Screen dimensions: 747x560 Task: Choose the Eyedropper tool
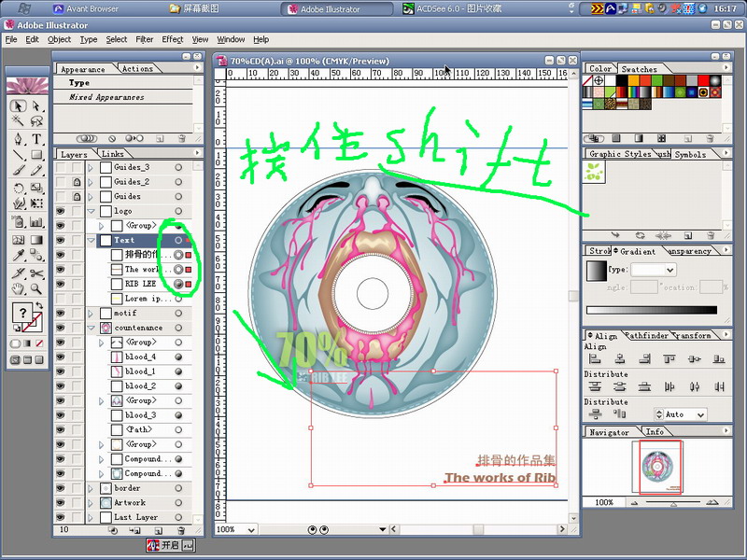pos(18,255)
